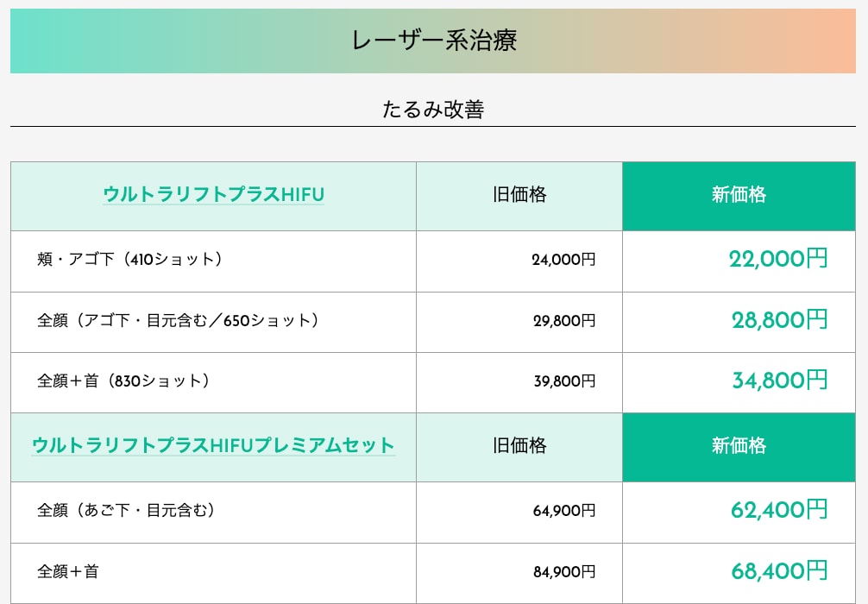
Task: Click the 62,400円 new price
Action: [x=779, y=510]
